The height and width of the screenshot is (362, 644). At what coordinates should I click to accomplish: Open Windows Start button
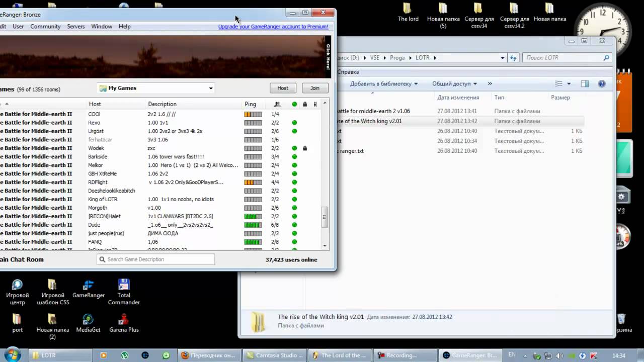point(12,355)
